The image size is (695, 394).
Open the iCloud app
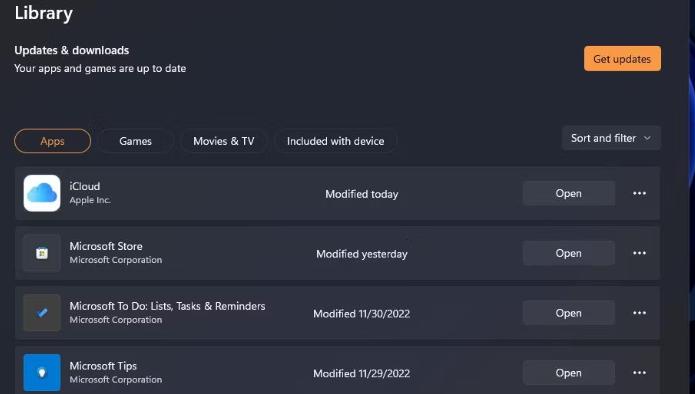click(x=569, y=193)
